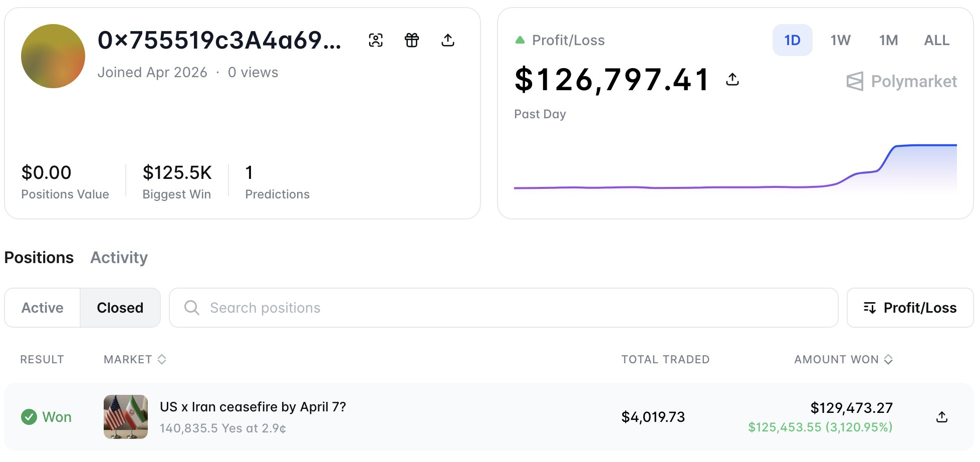Click the Polymarket logo
This screenshot has height=462, width=980.
pos(902,81)
